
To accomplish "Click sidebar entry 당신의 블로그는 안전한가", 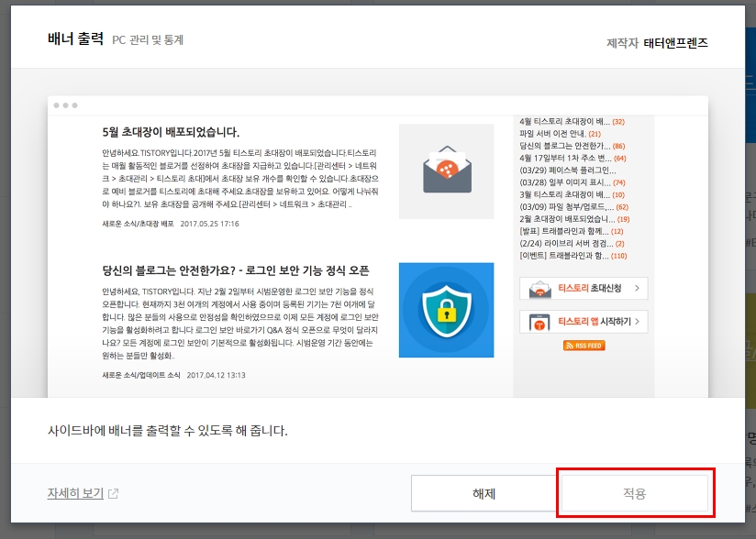I will tap(564, 146).
